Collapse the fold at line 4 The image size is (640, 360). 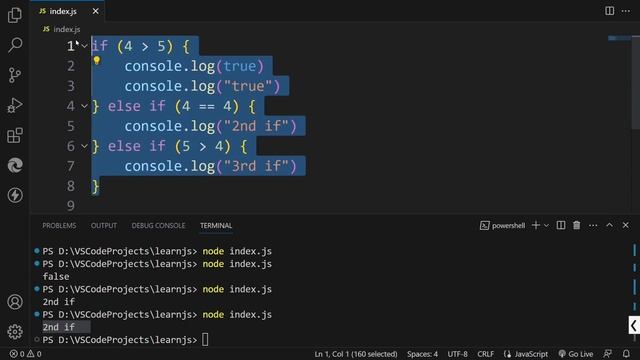click(x=84, y=106)
